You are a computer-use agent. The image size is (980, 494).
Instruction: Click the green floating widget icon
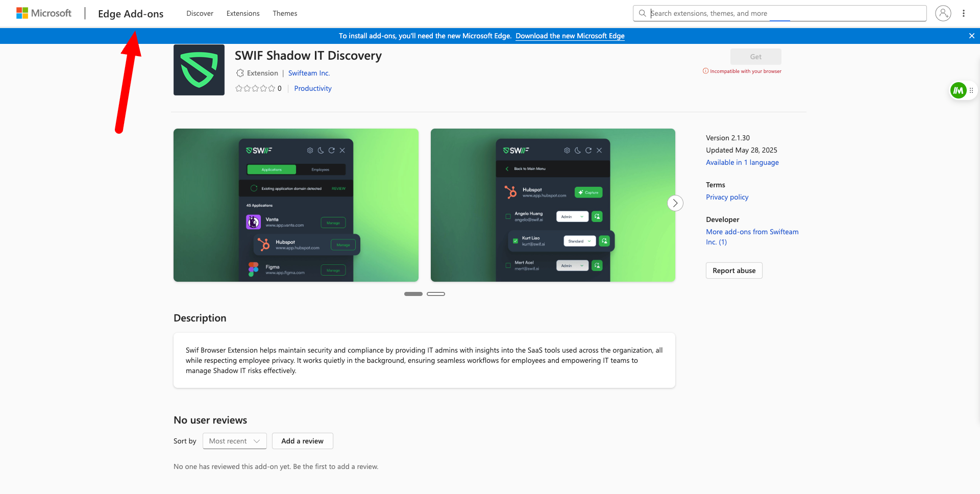(958, 91)
